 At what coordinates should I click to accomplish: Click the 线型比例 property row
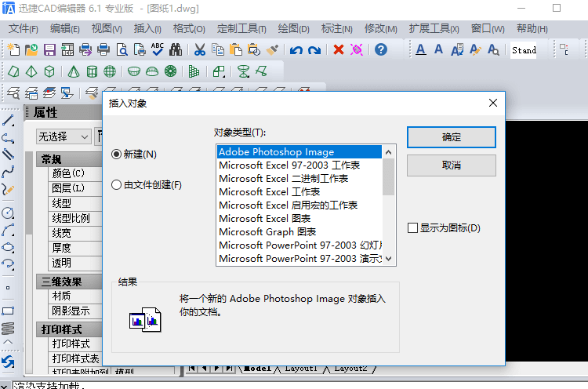coord(75,218)
